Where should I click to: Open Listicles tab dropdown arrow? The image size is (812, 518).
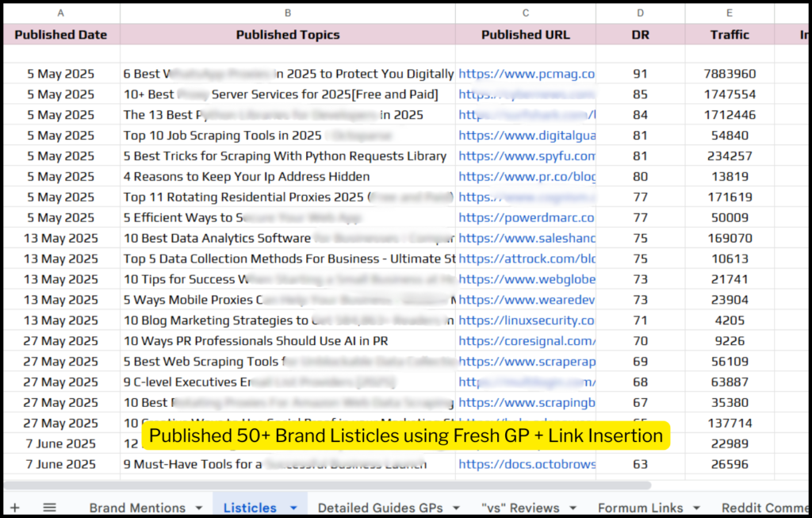[x=293, y=508]
